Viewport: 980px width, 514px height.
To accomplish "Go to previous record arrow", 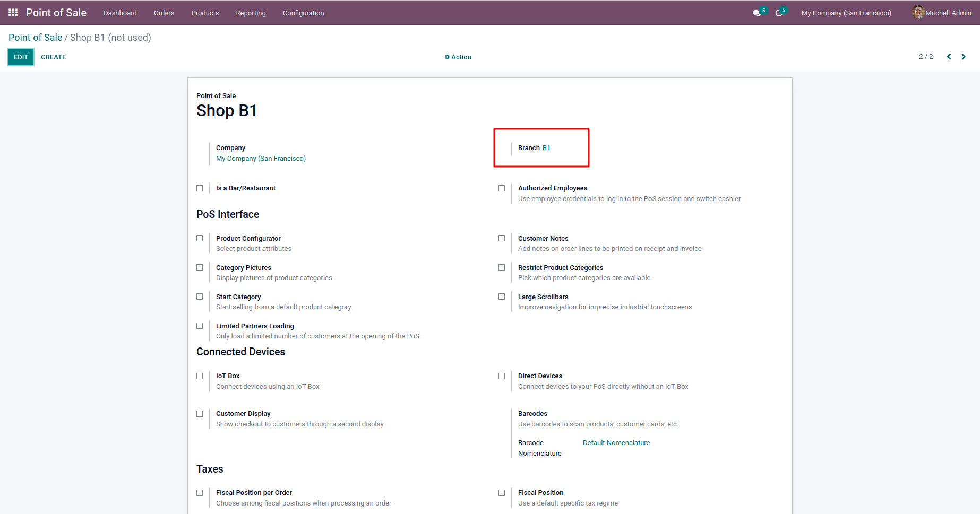I will click(949, 57).
